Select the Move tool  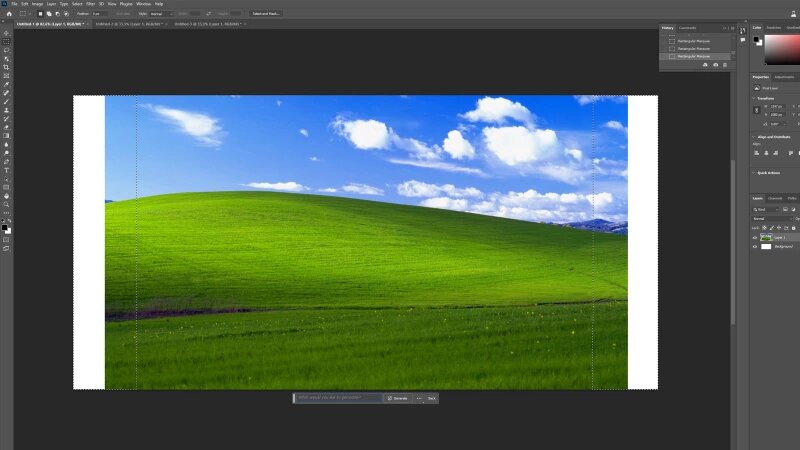6,33
